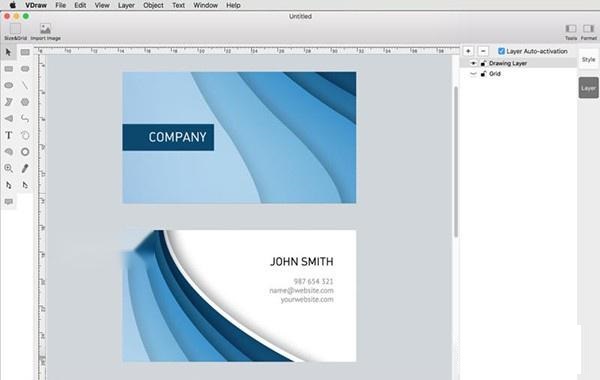The image size is (600, 380).
Task: Click the JOHN SMITH name text
Action: click(302, 262)
